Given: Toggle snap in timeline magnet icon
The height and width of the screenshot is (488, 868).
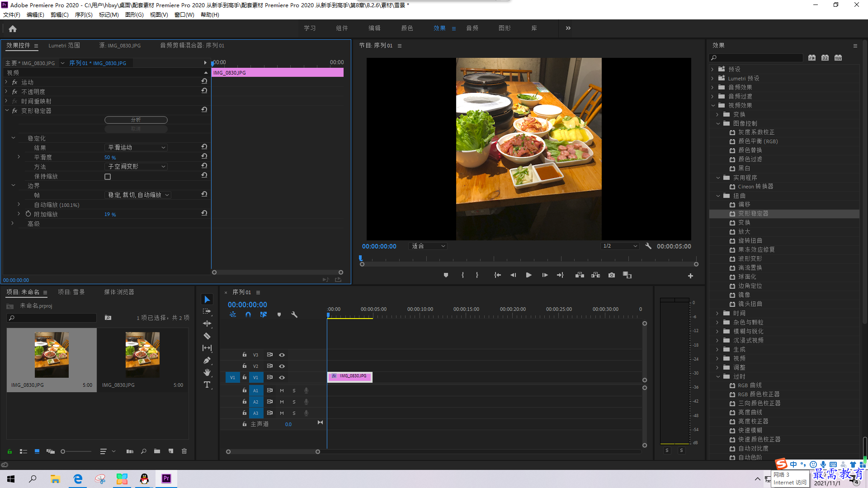Looking at the screenshot, I should [x=248, y=315].
